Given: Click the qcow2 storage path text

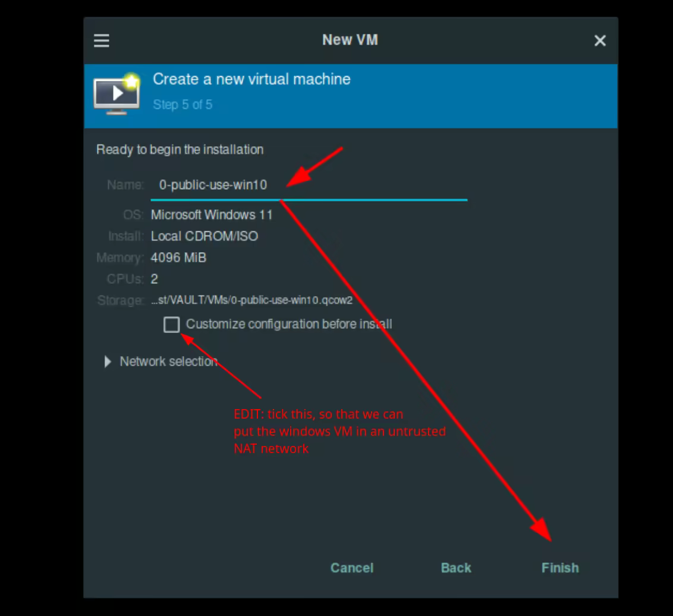Looking at the screenshot, I should (x=251, y=300).
